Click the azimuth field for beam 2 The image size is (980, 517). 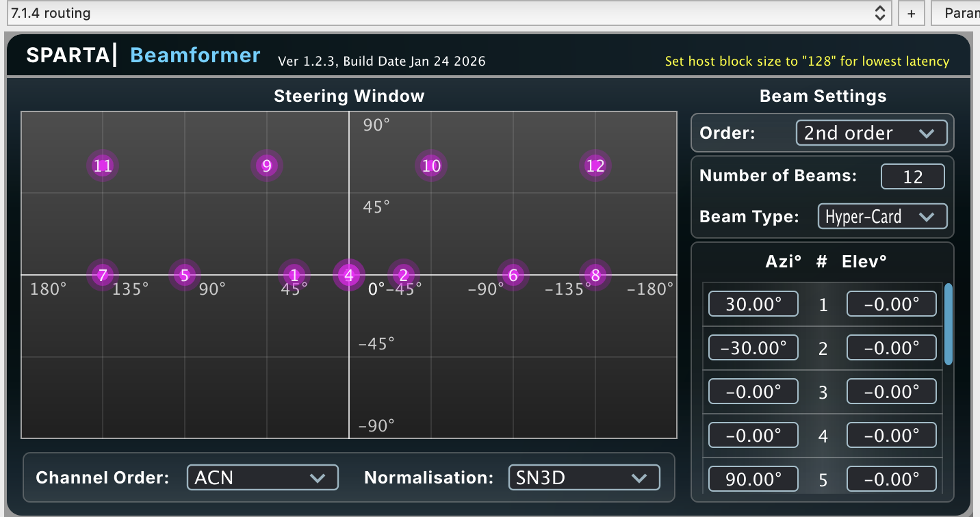[x=753, y=347]
